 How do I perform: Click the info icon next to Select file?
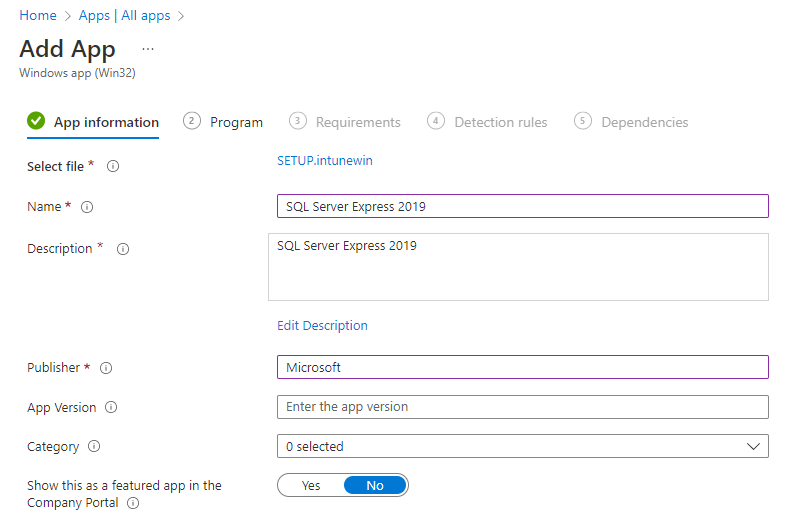(x=113, y=167)
